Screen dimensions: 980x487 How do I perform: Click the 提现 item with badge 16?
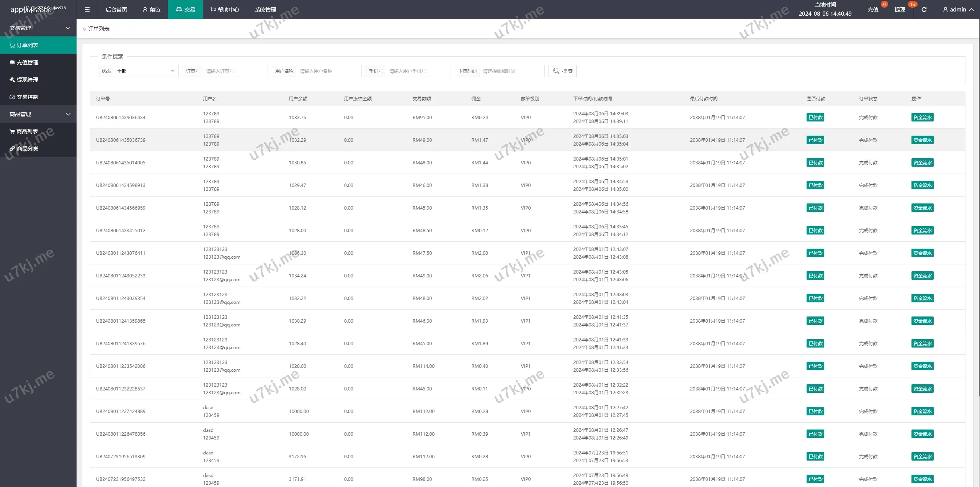[900, 10]
